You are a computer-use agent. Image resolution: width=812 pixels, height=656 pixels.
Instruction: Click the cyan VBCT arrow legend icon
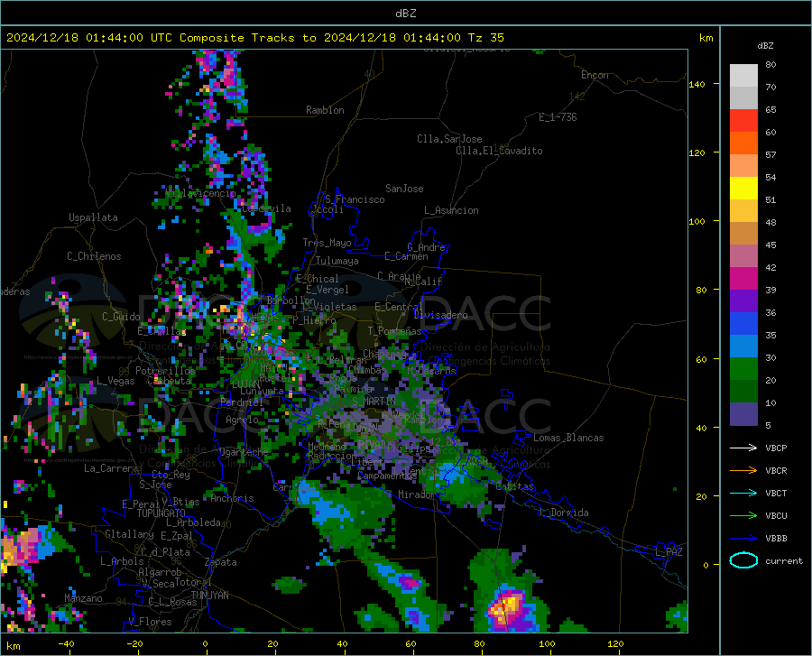click(743, 493)
